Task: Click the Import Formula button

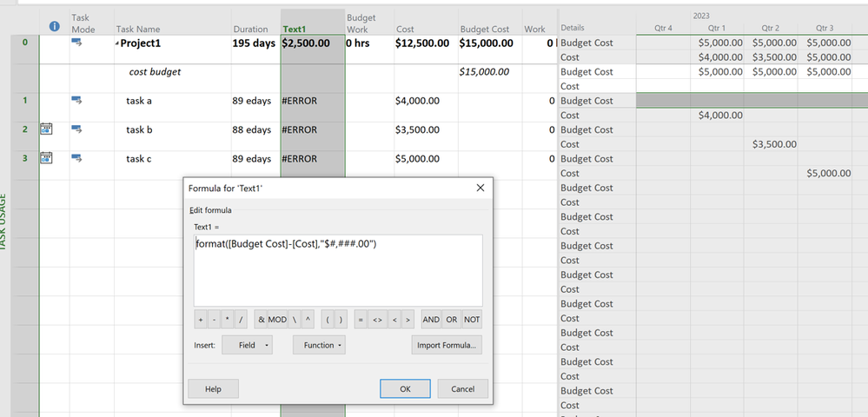Action: click(447, 345)
